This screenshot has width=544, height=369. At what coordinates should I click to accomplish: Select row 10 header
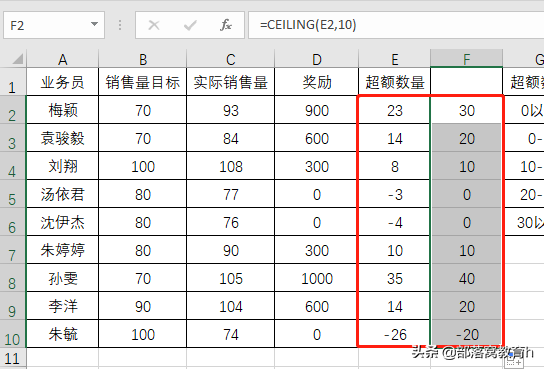click(12, 334)
